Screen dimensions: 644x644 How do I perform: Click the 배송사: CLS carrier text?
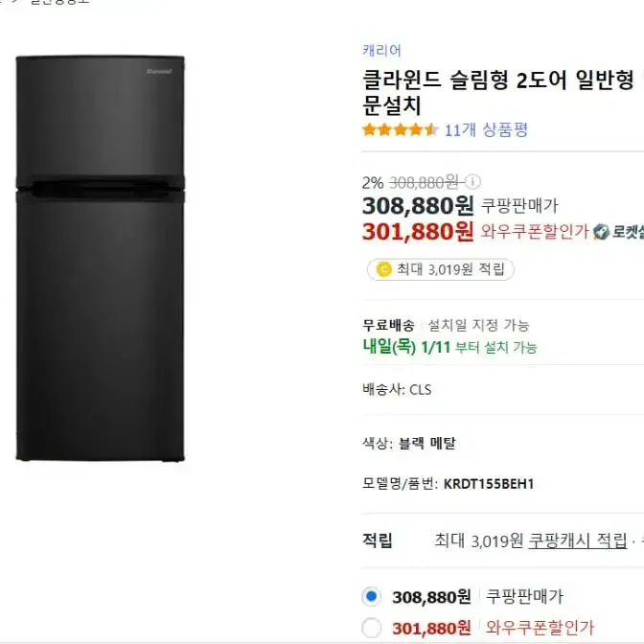coord(397,389)
